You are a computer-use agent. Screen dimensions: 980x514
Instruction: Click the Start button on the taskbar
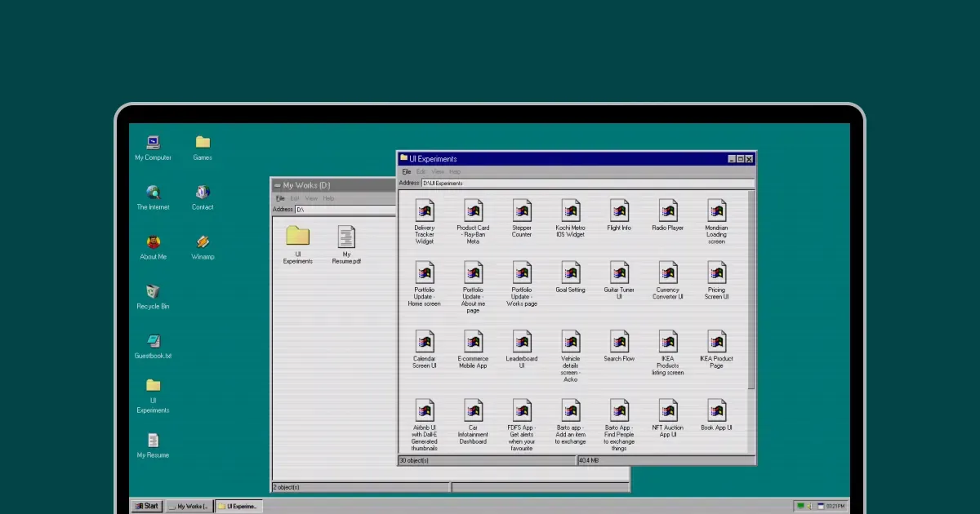pyautogui.click(x=147, y=506)
